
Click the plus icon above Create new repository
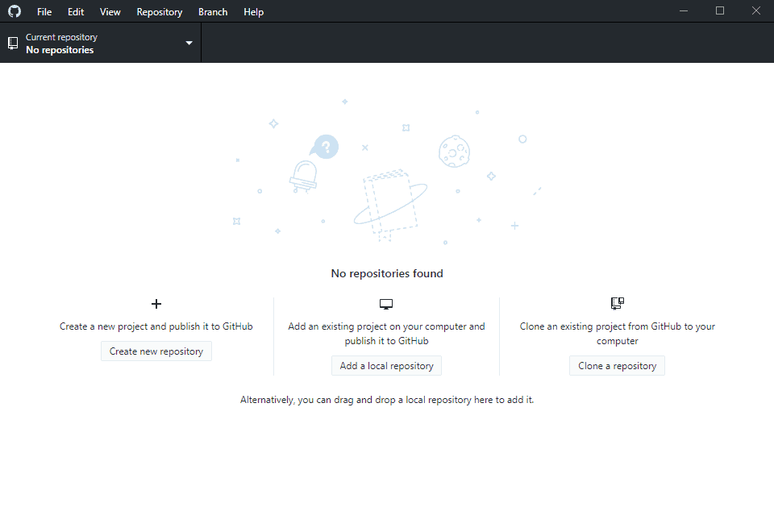[156, 304]
